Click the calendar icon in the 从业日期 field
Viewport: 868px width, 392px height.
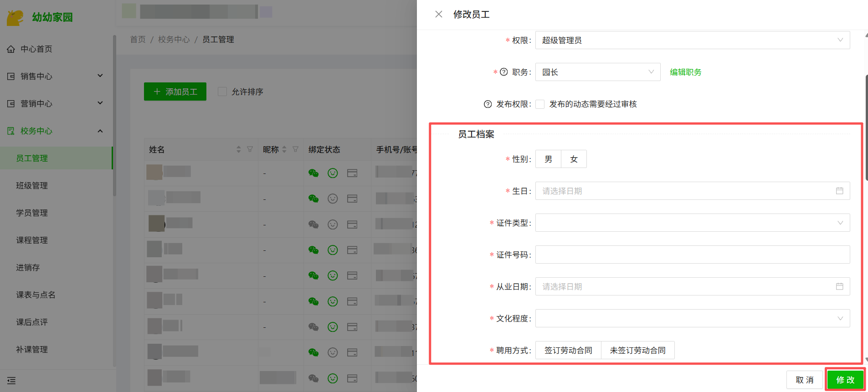pos(839,286)
